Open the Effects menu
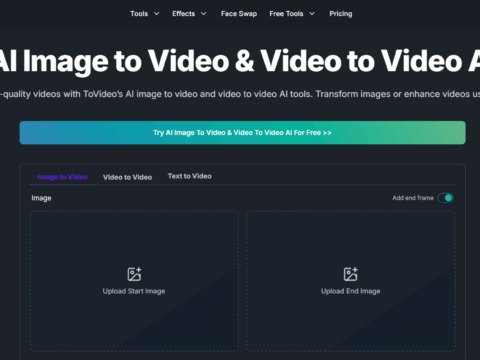The width and height of the screenshot is (480, 360). coord(183,14)
